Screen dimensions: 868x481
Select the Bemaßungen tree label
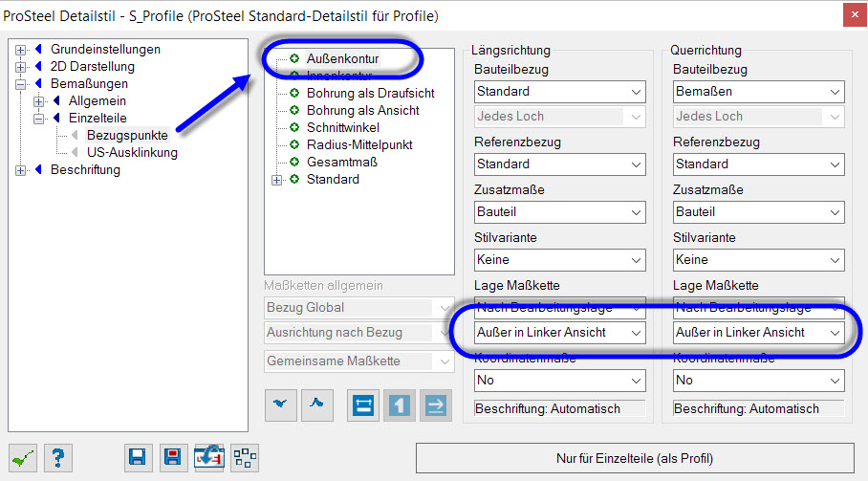[89, 83]
